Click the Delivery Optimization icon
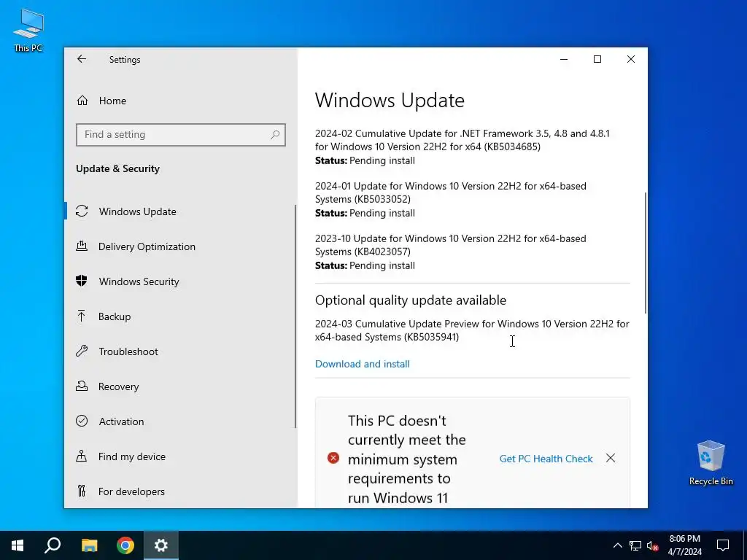The image size is (747, 560). (x=82, y=246)
